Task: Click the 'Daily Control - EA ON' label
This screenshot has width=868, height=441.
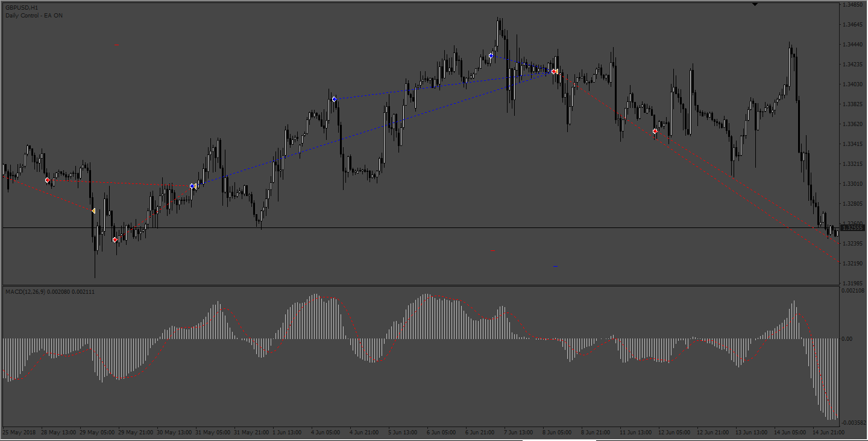Action: (34, 16)
